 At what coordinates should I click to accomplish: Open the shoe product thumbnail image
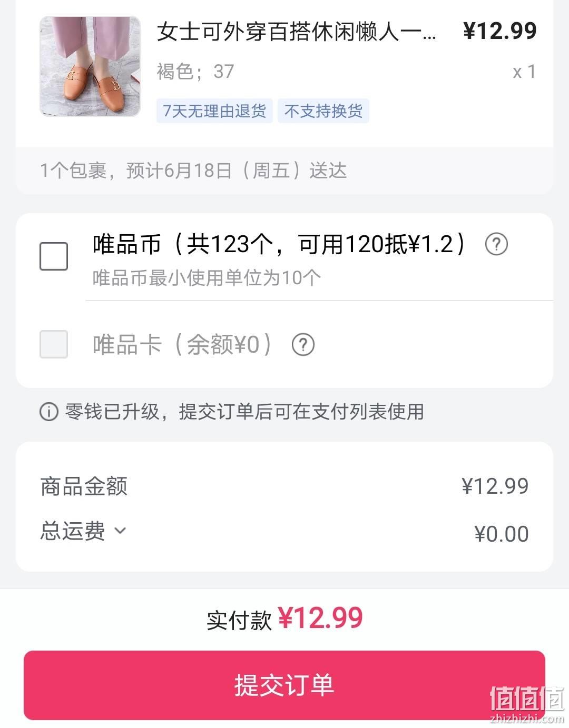[90, 66]
